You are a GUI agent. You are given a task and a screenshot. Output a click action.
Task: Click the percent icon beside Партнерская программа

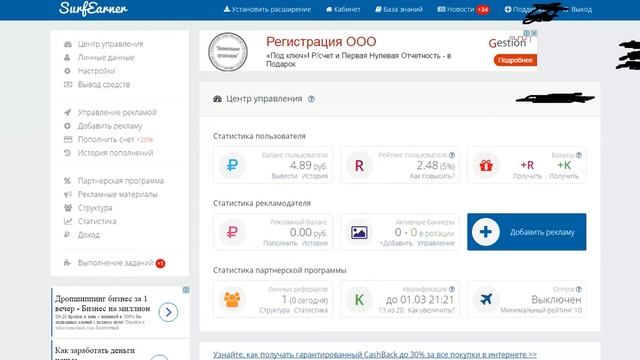67,181
